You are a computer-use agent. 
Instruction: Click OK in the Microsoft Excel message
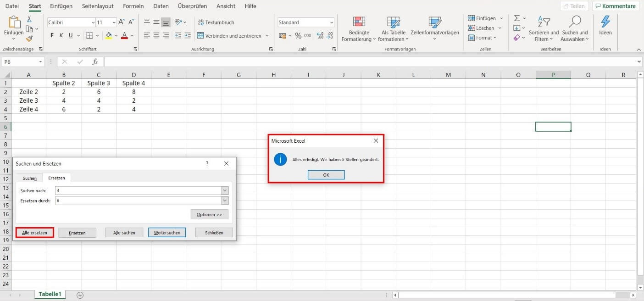coord(326,175)
